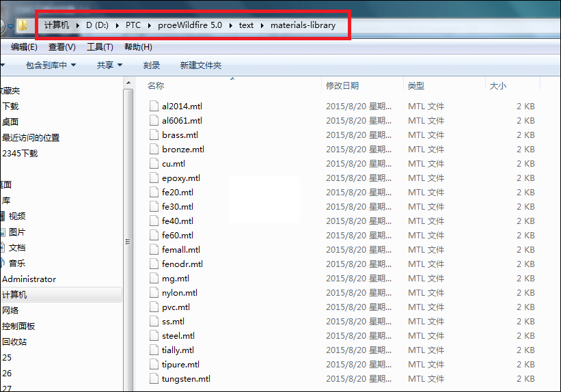Select 控制面板 in navigation pane

18,326
